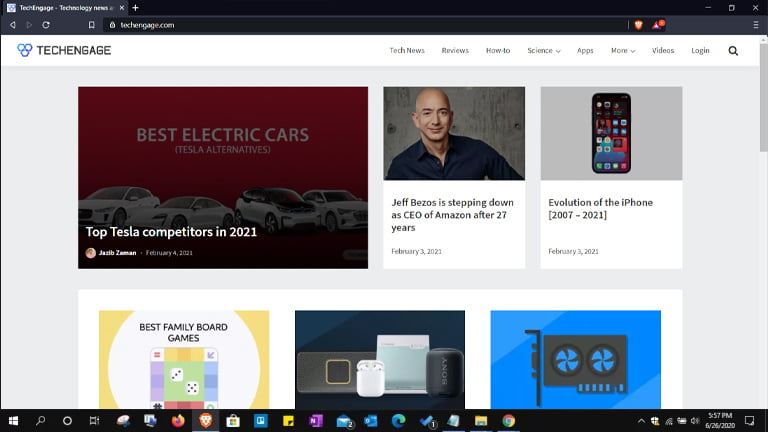
Task: Click the volume speaker tray icon
Action: [695, 421]
